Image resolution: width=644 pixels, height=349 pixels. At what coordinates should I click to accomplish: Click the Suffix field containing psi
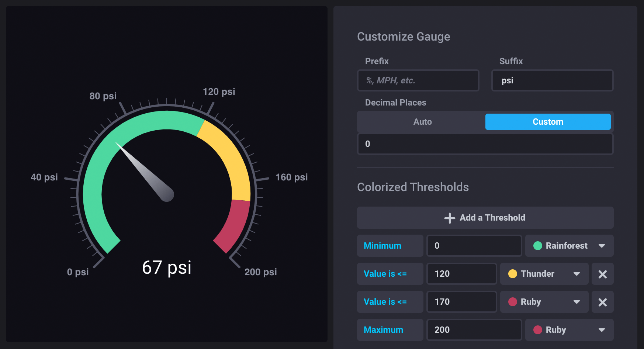pos(552,80)
